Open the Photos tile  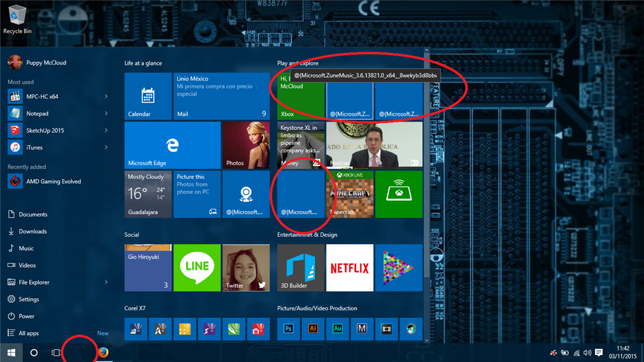[246, 145]
